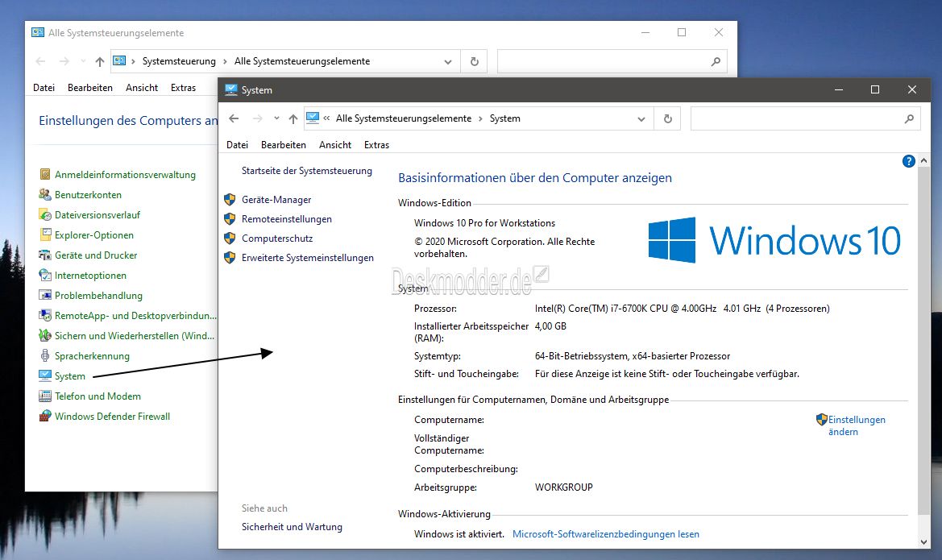This screenshot has height=560, width=942.
Task: Expand breadcrumb chevron after Systemsteuerung
Action: 225,61
